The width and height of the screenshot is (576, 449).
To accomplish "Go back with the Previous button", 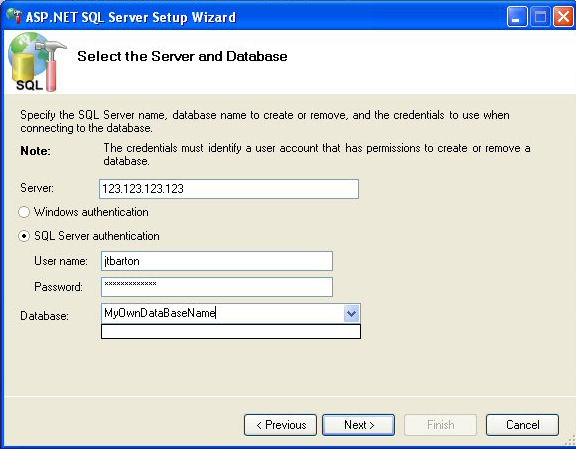I will click(x=280, y=425).
